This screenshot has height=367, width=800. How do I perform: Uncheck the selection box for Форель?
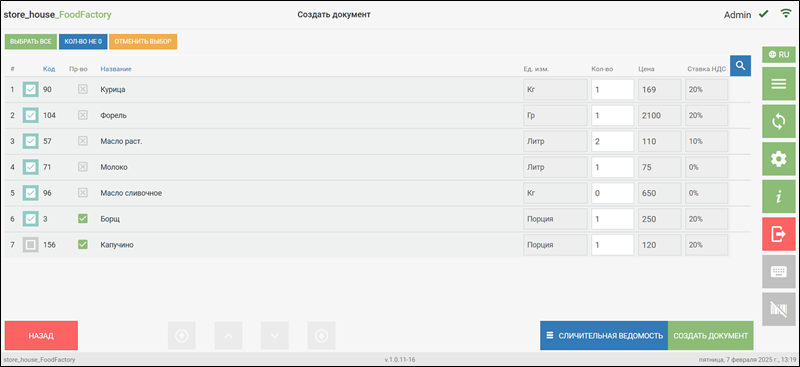(x=31, y=115)
